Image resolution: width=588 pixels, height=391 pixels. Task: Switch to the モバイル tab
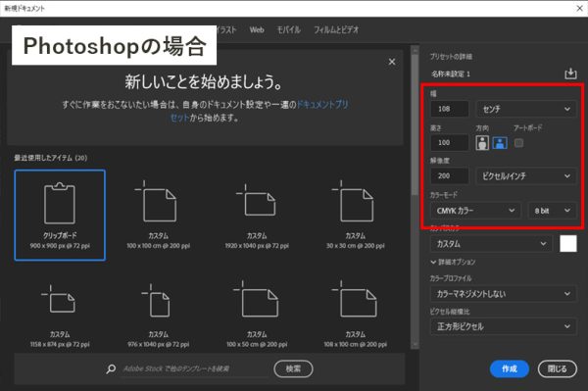click(289, 30)
